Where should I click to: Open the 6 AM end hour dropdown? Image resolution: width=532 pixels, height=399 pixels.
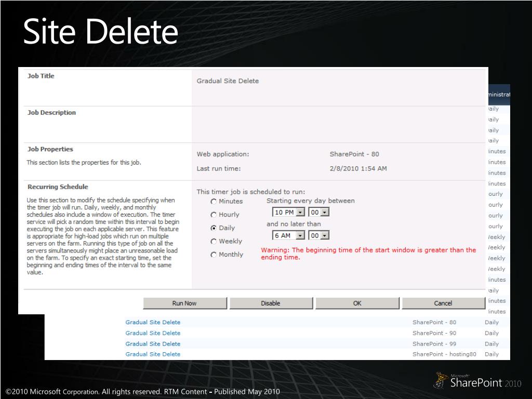click(x=288, y=235)
